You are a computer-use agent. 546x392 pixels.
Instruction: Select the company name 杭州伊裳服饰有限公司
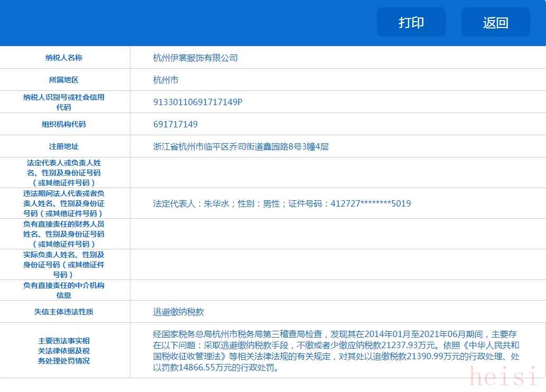[x=195, y=58]
